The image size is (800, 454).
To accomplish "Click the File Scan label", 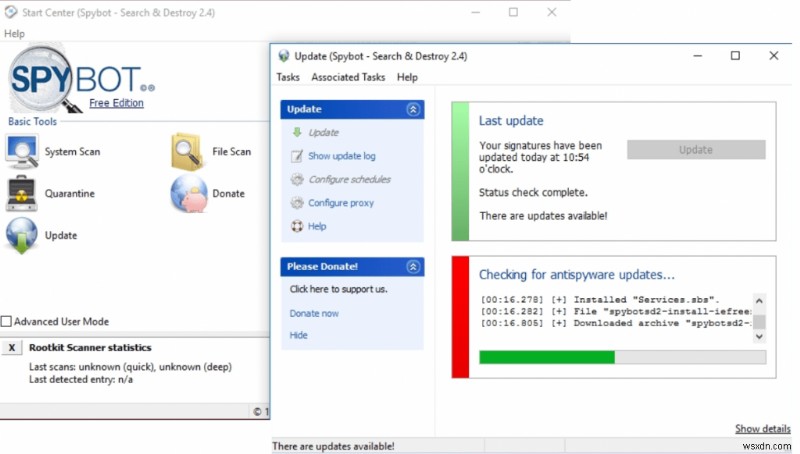I will 232,152.
